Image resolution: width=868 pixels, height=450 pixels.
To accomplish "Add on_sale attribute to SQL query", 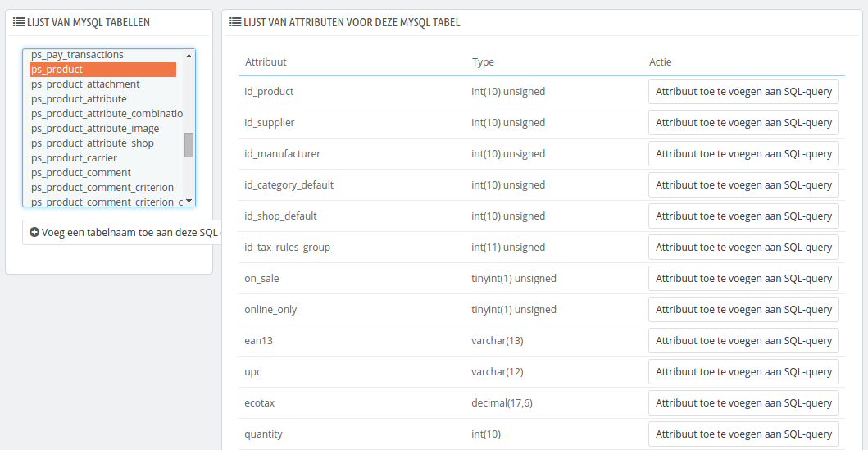I will (x=743, y=279).
